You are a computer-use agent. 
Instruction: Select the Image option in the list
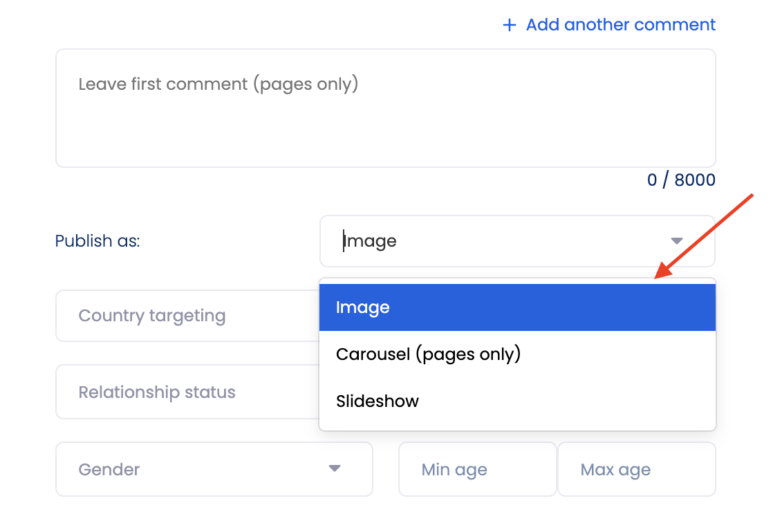tap(517, 307)
